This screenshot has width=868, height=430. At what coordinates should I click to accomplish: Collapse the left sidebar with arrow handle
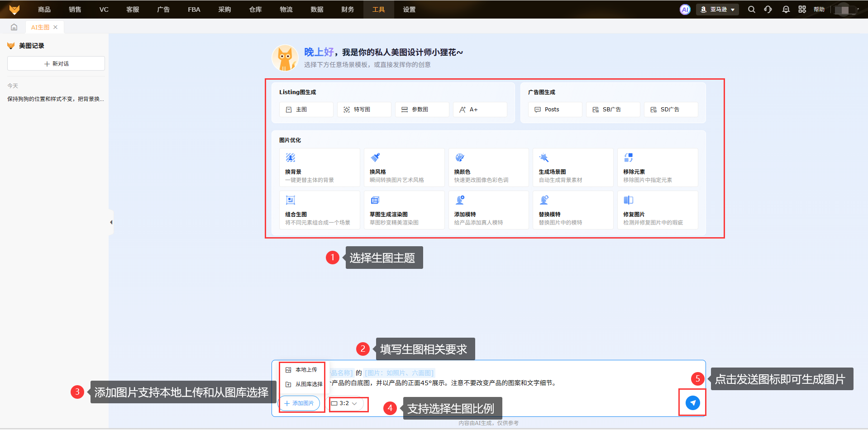[111, 222]
